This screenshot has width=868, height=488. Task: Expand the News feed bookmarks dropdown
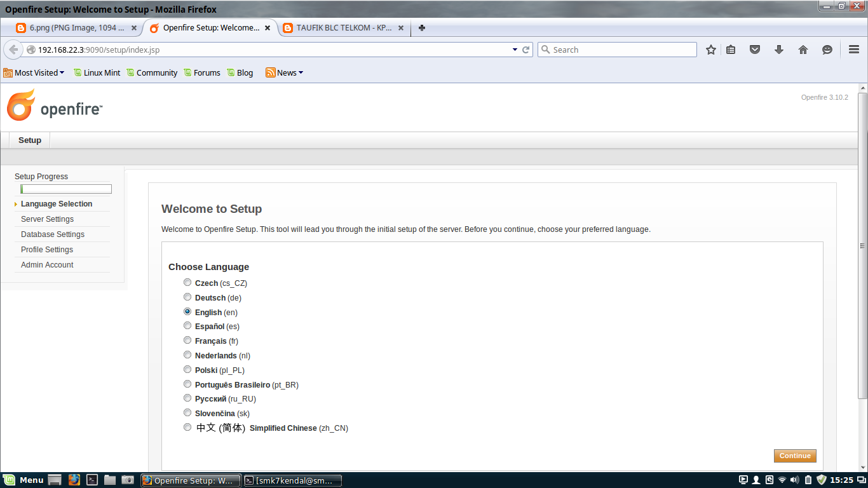pyautogui.click(x=284, y=72)
